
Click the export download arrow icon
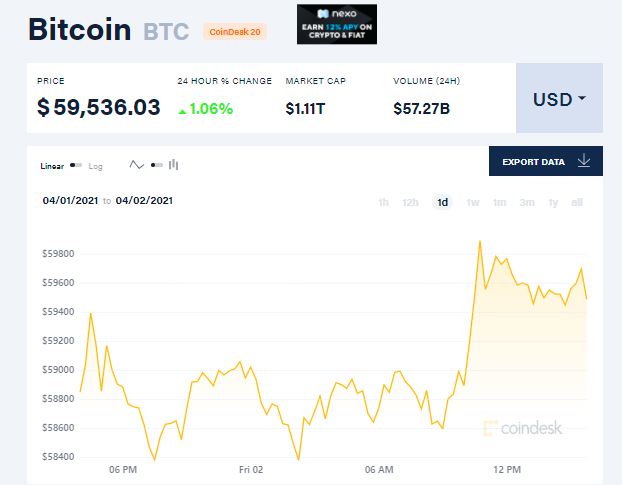click(585, 161)
